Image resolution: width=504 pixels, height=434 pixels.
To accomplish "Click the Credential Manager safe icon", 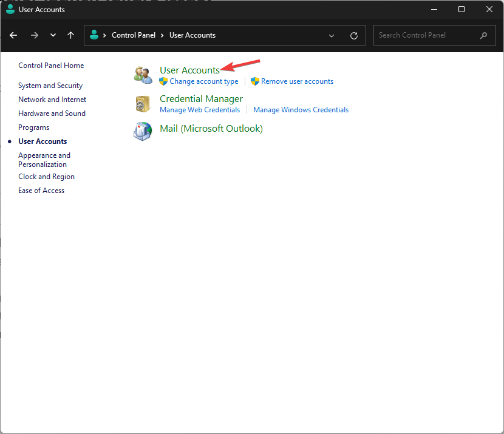I will [x=143, y=104].
